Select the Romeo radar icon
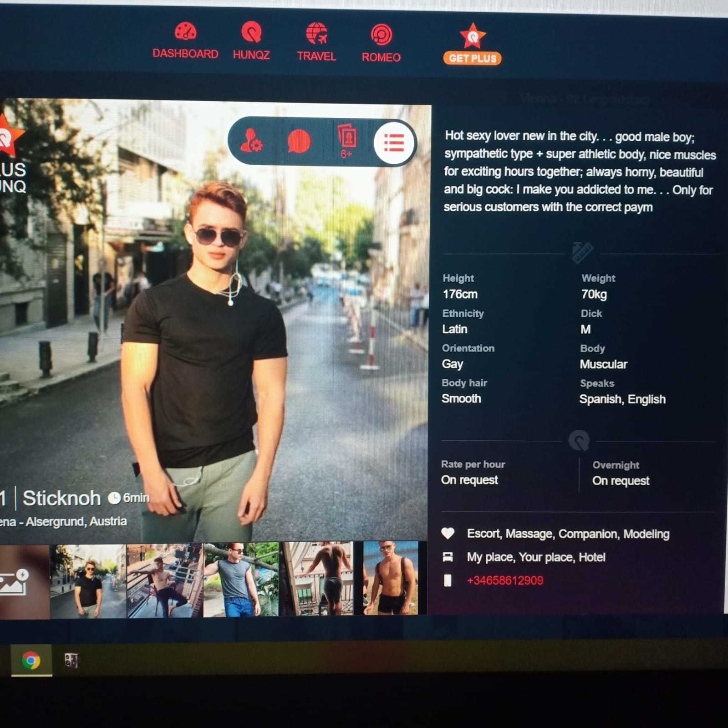Screen dimensions: 728x728 click(381, 35)
